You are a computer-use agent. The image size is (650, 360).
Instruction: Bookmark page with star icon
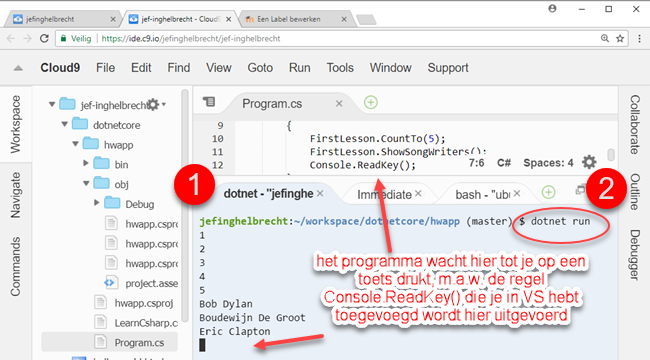tap(620, 39)
